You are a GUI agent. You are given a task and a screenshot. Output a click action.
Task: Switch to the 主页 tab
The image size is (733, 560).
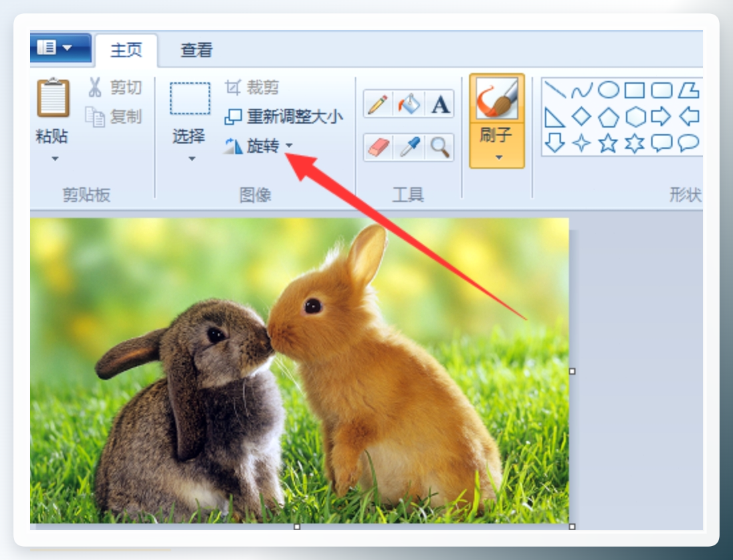tap(126, 50)
